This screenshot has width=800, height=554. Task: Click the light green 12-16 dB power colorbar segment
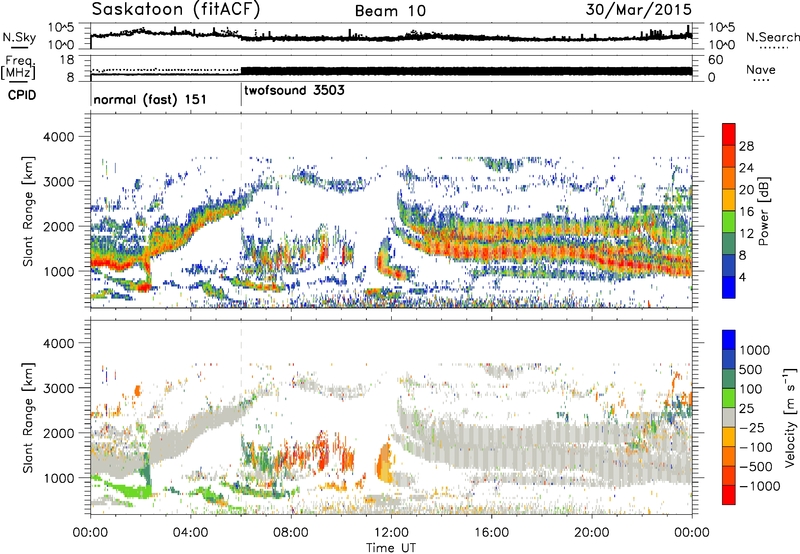729,221
